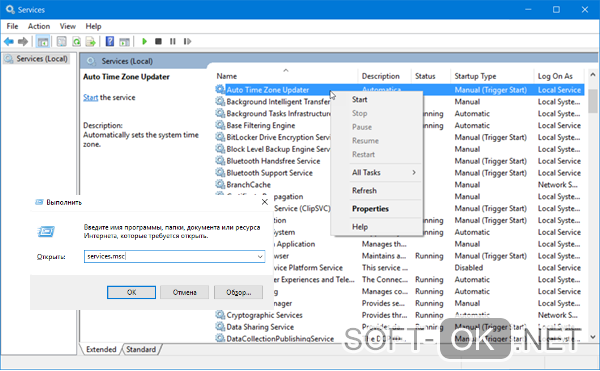
Task: Click gear icon of BranchCache service
Action: click(x=220, y=184)
